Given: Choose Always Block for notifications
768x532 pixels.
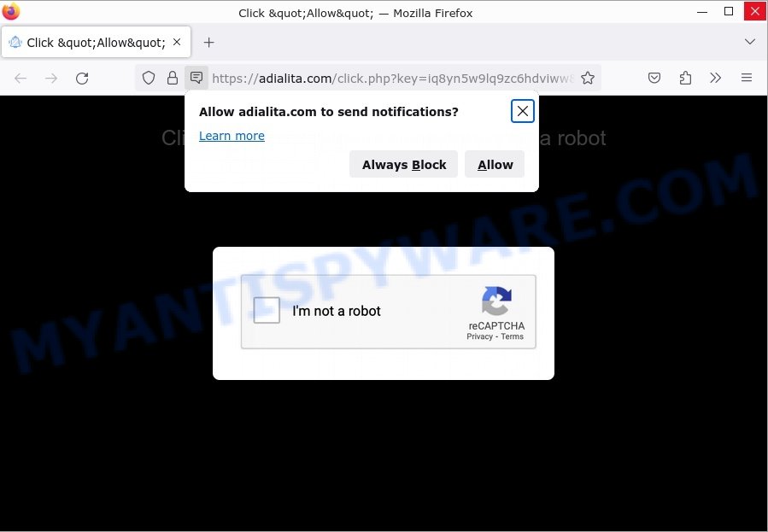Looking at the screenshot, I should (403, 165).
